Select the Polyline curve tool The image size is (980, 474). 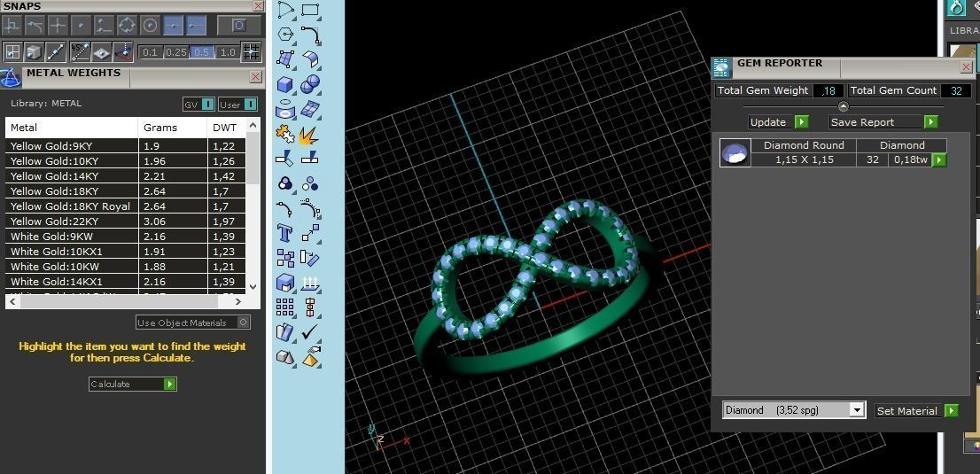(x=285, y=10)
